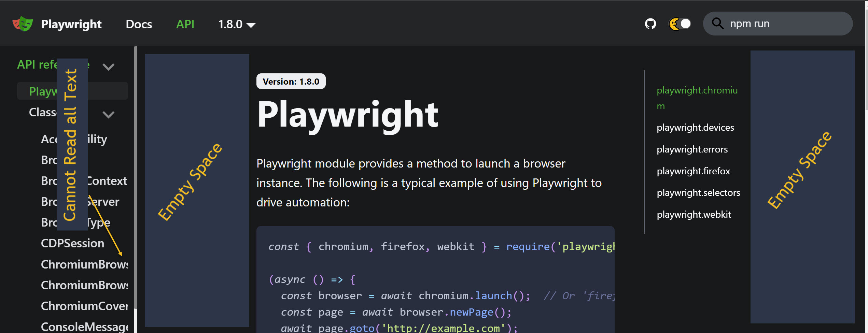
Task: Go to Playwright home title link
Action: tap(71, 24)
